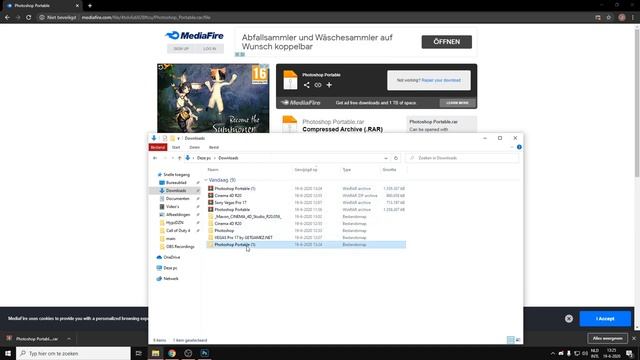
Task: Switch to details view in Explorer status bar
Action: 510,340
